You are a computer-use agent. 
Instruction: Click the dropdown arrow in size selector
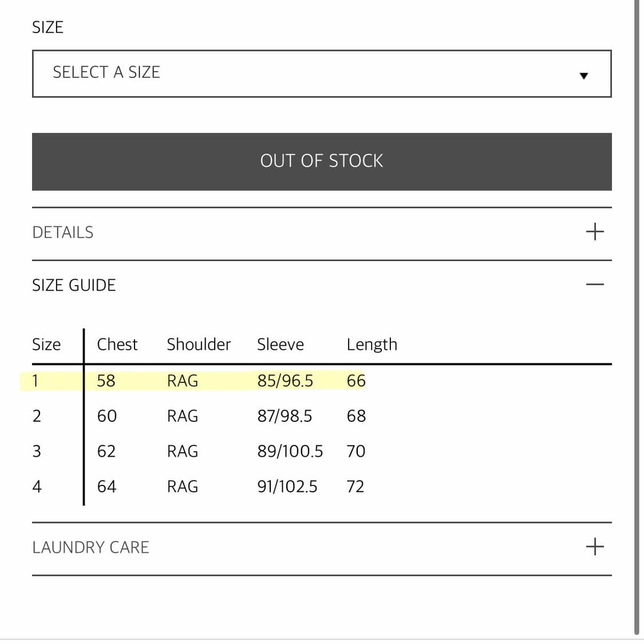click(583, 76)
